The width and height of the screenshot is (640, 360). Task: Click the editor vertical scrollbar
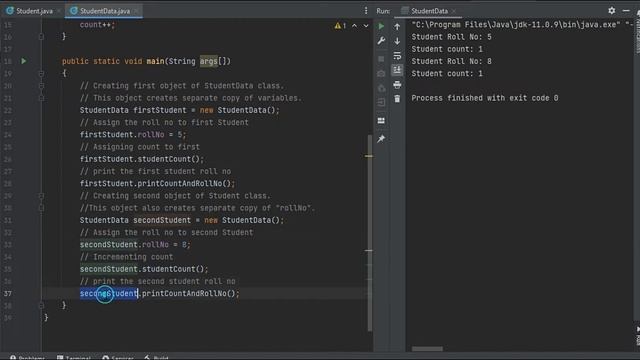(370, 233)
